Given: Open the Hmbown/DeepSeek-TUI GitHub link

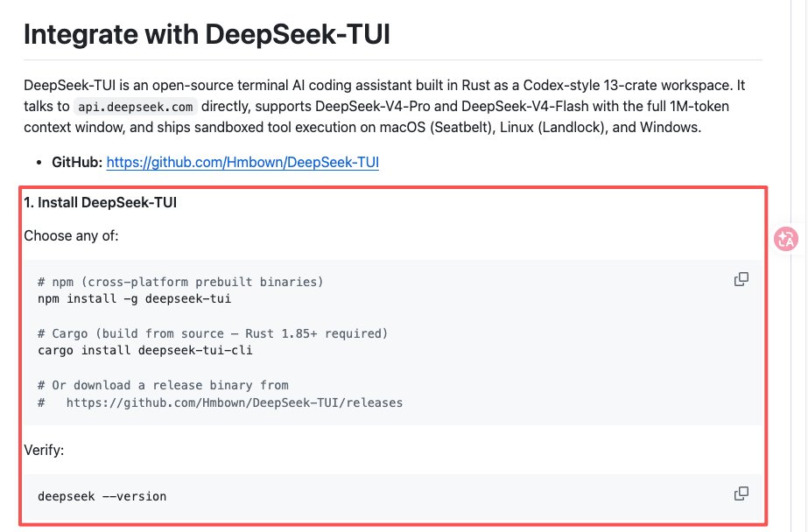Looking at the screenshot, I should 242,162.
